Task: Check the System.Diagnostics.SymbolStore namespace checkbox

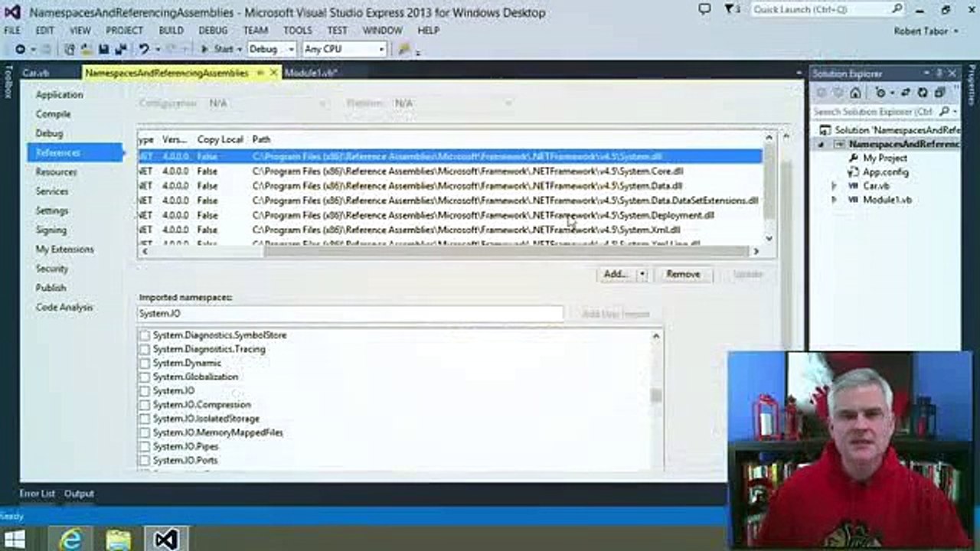Action: (x=144, y=335)
